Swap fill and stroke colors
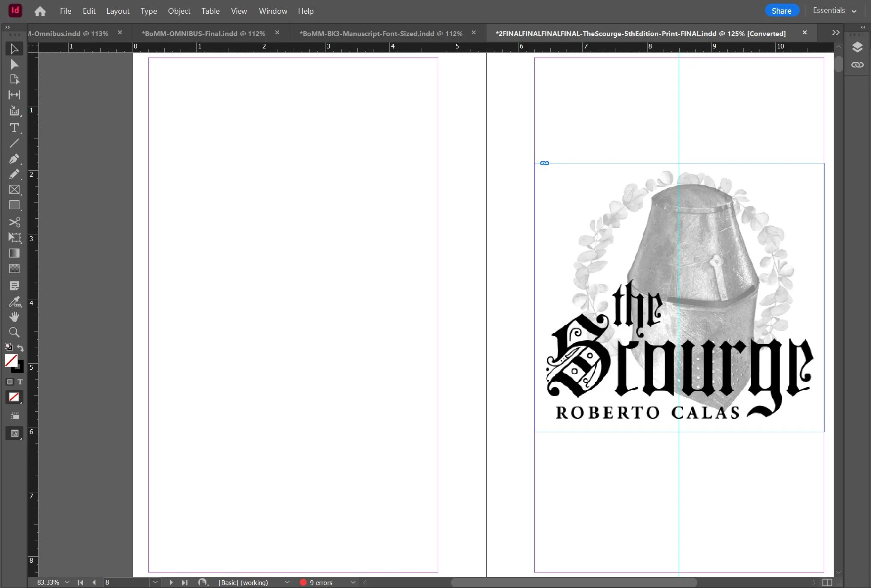Screen dimensions: 871x588 pyautogui.click(x=21, y=348)
